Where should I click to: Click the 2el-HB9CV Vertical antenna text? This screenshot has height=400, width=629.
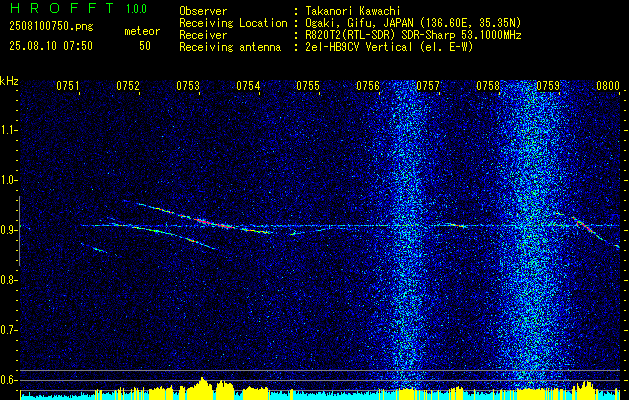point(390,47)
